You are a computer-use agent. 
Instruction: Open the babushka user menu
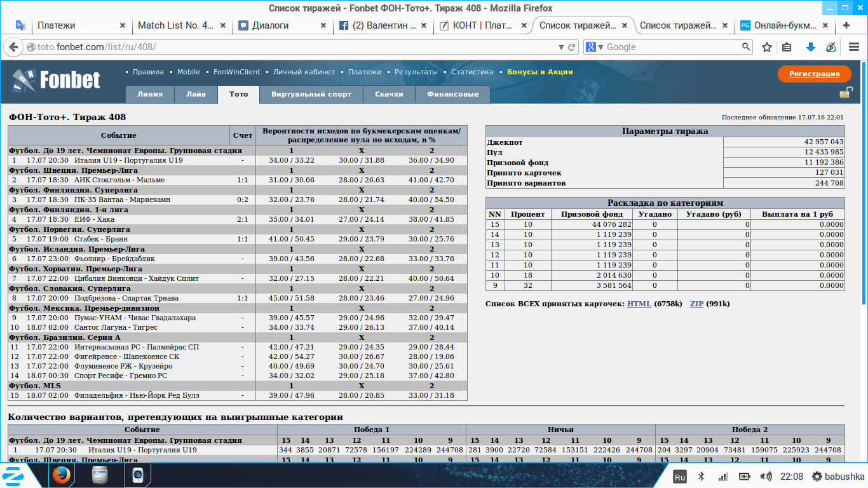click(837, 477)
